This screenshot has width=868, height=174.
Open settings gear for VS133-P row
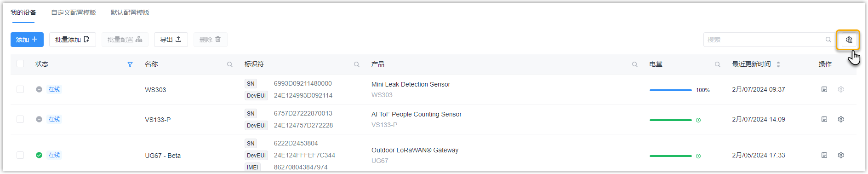(841, 119)
